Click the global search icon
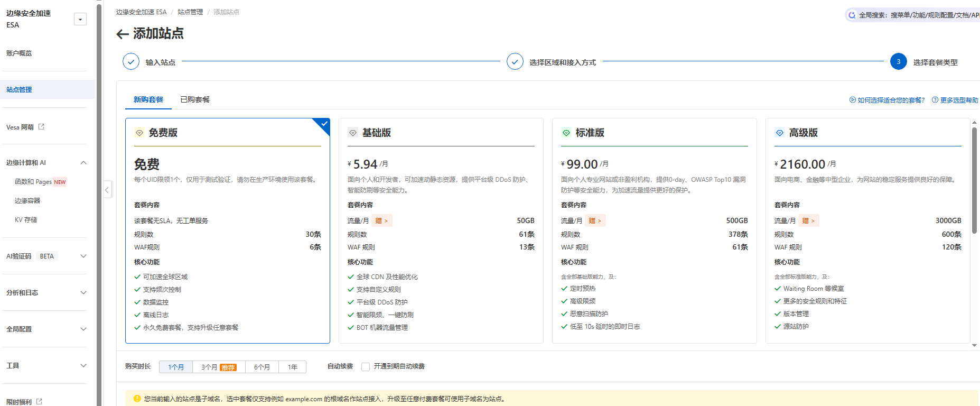Screen dimensions: 980x406 point(852,15)
